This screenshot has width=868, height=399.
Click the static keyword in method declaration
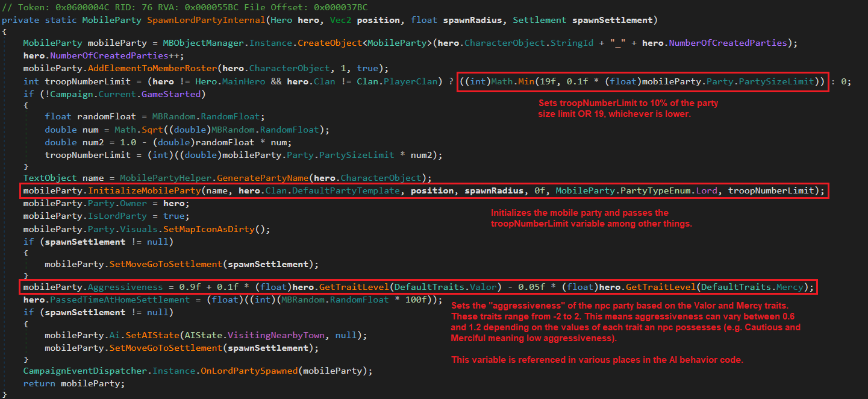click(x=60, y=20)
